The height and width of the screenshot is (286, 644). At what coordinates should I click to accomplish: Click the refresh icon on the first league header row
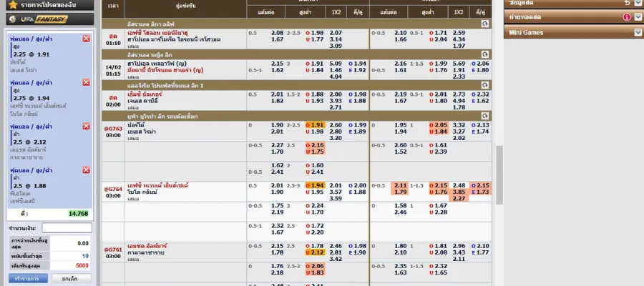tap(485, 24)
